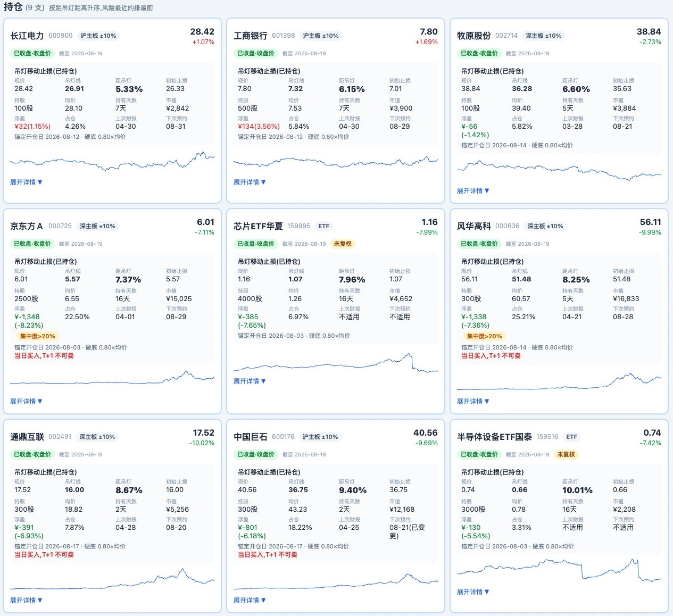Viewport: 673px width, 616px height.
Task: Click the ETF tag on 芯片ETF华夏
Action: point(324,226)
